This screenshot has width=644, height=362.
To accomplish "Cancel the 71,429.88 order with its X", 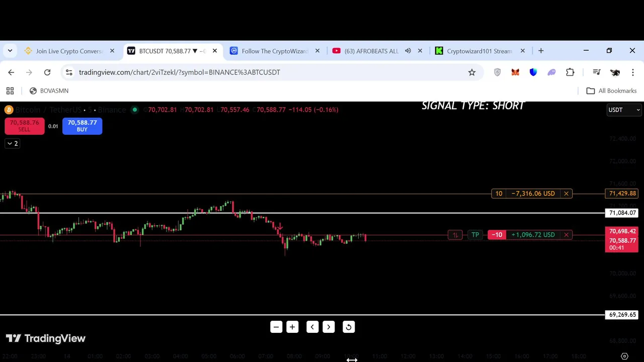I will [566, 194].
